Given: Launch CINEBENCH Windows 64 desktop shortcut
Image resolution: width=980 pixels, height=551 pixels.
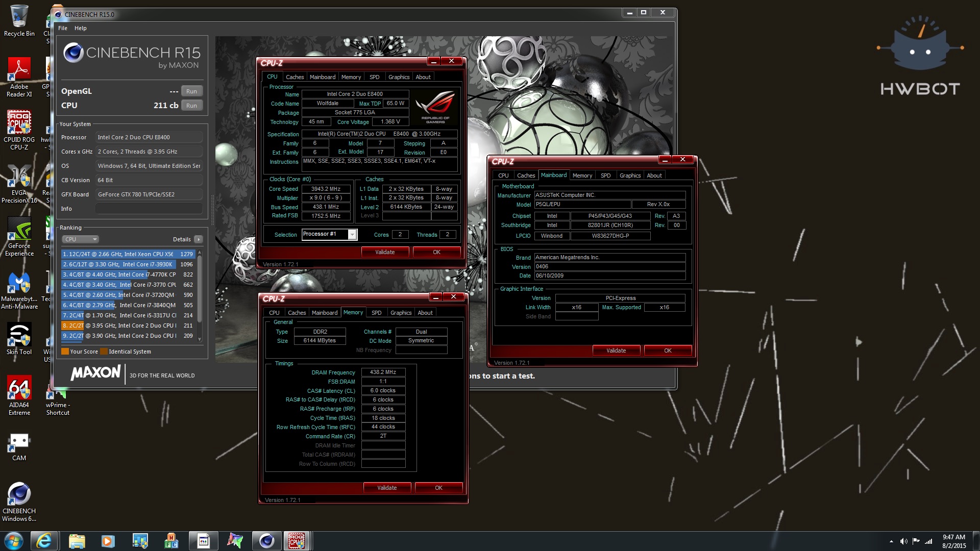Looking at the screenshot, I should coord(19,502).
